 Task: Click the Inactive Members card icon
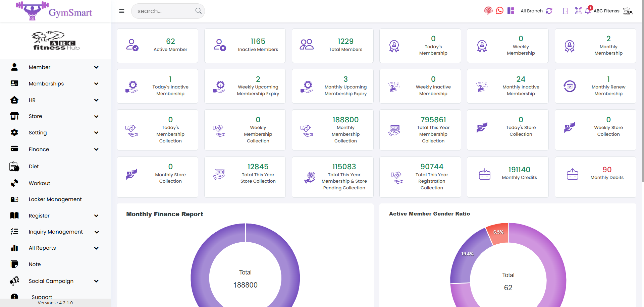[x=220, y=45]
